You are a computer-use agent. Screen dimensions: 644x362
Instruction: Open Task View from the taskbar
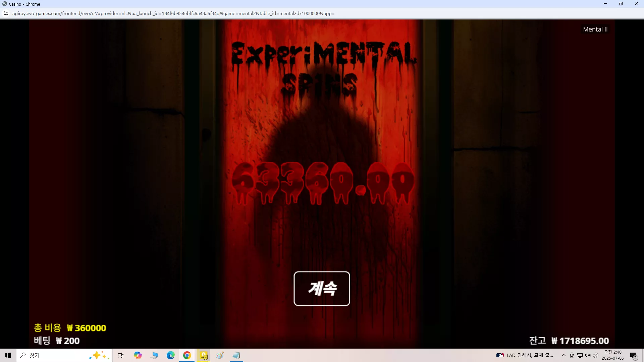(121, 355)
